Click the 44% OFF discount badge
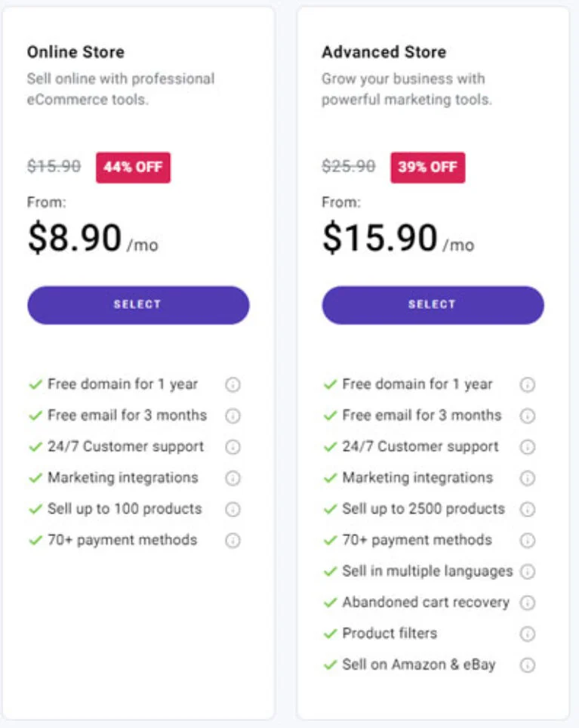Image resolution: width=579 pixels, height=728 pixels. pos(133,167)
